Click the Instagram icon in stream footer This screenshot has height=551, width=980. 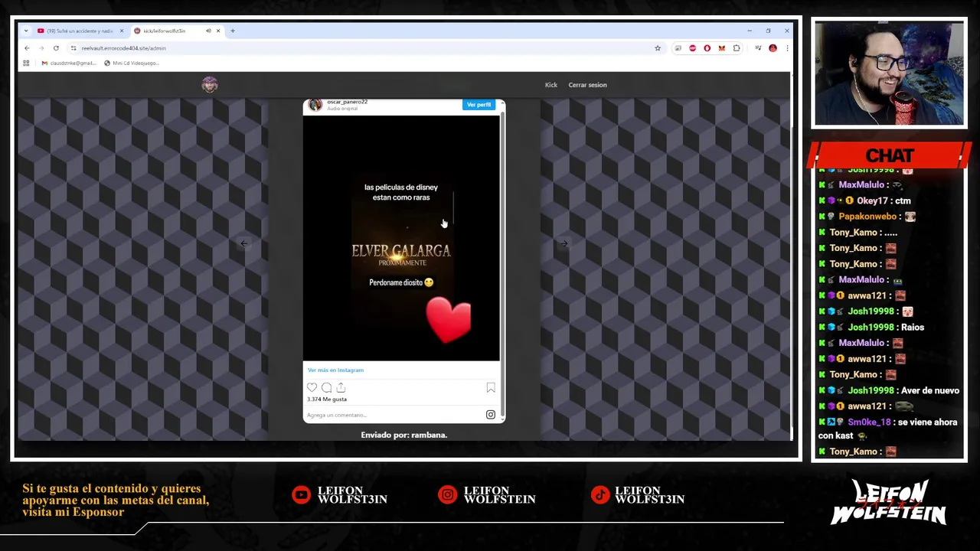point(448,495)
